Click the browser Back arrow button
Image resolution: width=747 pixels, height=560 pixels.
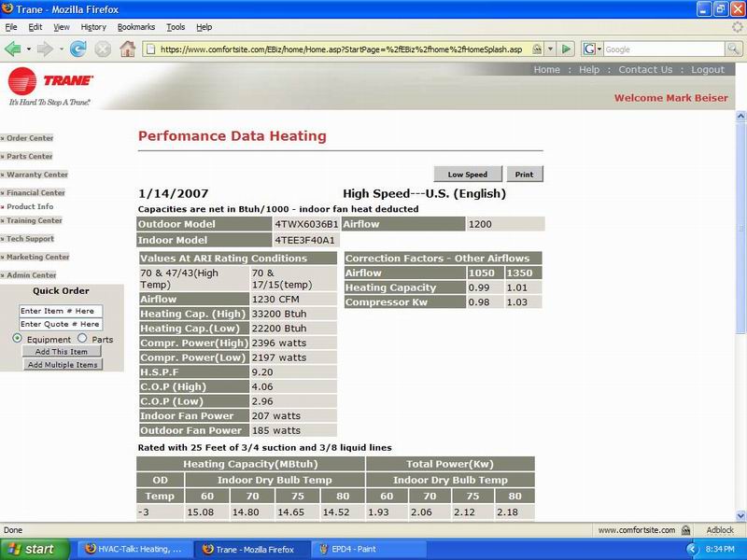(13, 49)
